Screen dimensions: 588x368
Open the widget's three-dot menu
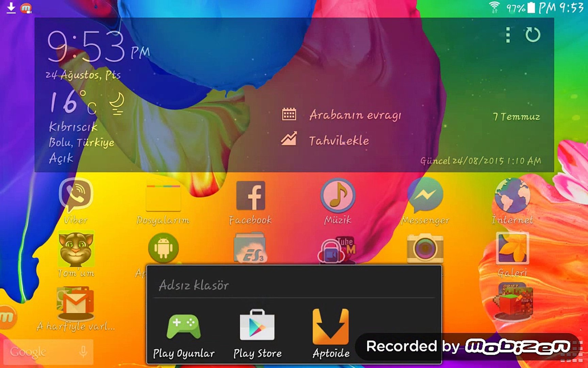[x=508, y=35]
